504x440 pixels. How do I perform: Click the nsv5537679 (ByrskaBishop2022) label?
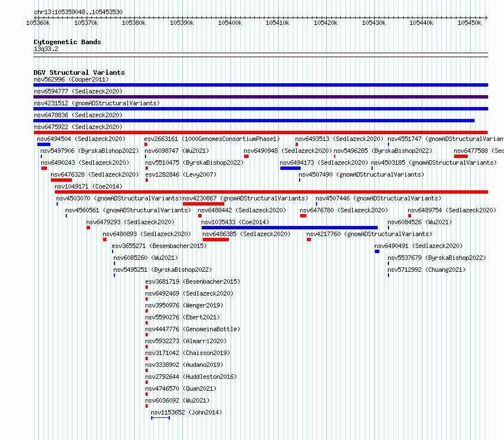click(x=437, y=258)
